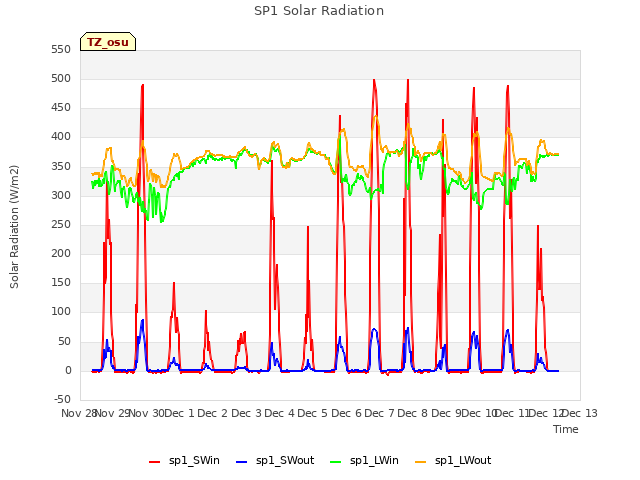
Task: Click the Dec 5 x-axis date label
Action: (x=313, y=413)
